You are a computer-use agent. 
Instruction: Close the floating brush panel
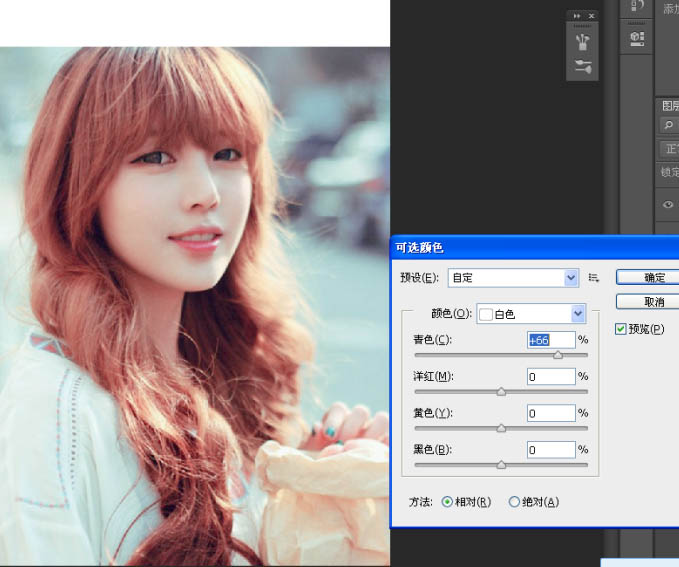[590, 16]
